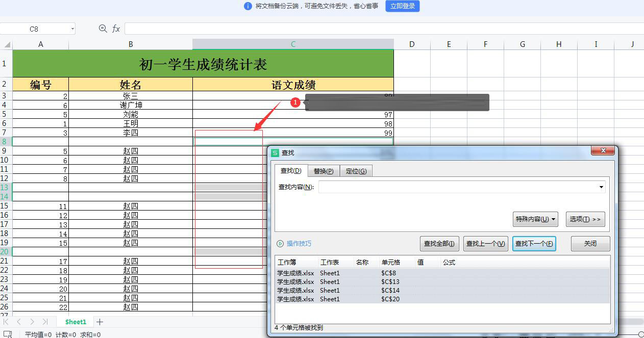Viewport: 644px width, 338px height.
Task: Add a new sheet with plus icon
Action: [x=100, y=322]
